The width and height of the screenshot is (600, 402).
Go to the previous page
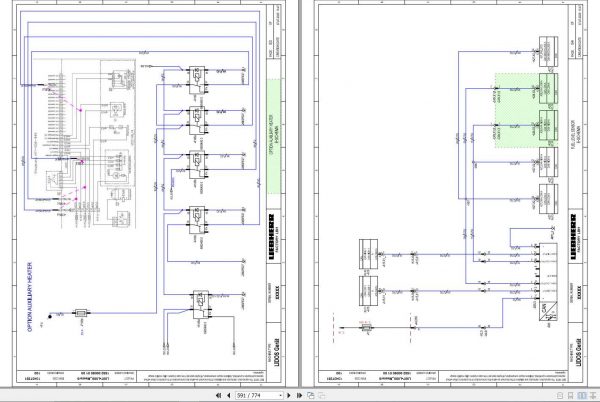[x=228, y=395]
